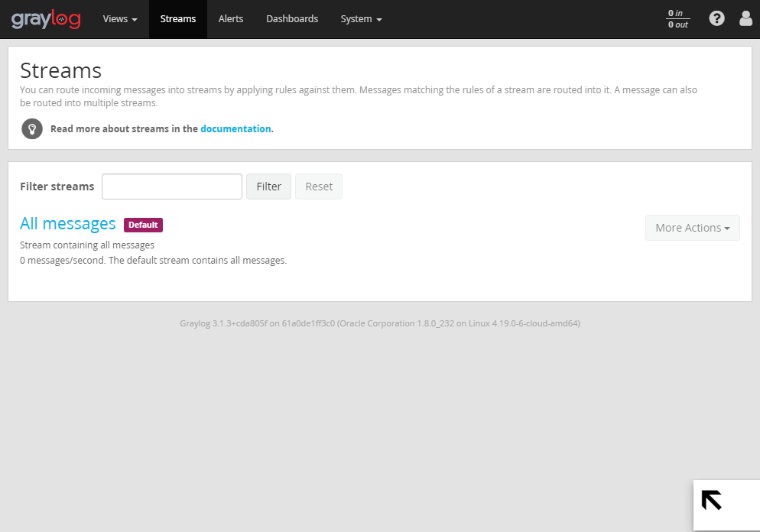Click the Filter button
The width and height of the screenshot is (760, 532).
pyautogui.click(x=268, y=187)
